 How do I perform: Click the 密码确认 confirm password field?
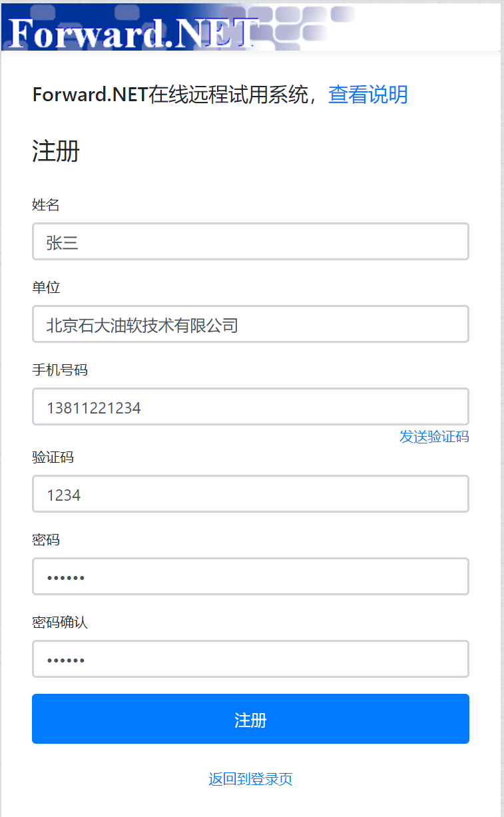(x=250, y=659)
